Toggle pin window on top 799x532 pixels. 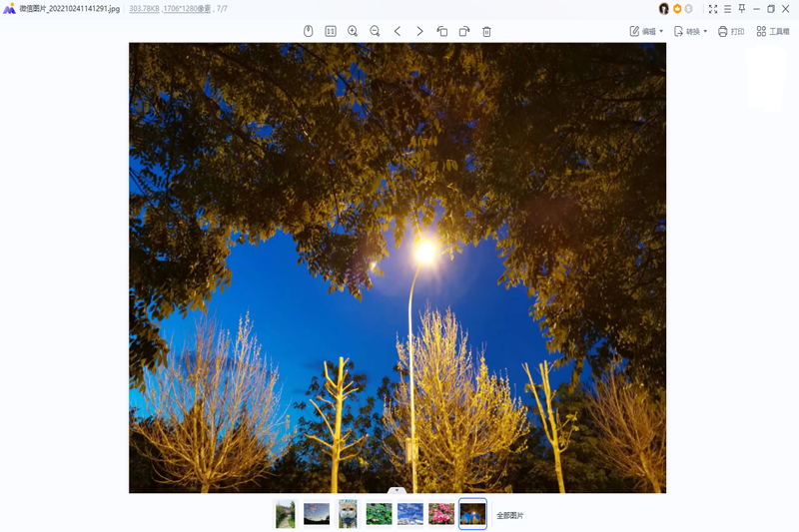pos(742,9)
